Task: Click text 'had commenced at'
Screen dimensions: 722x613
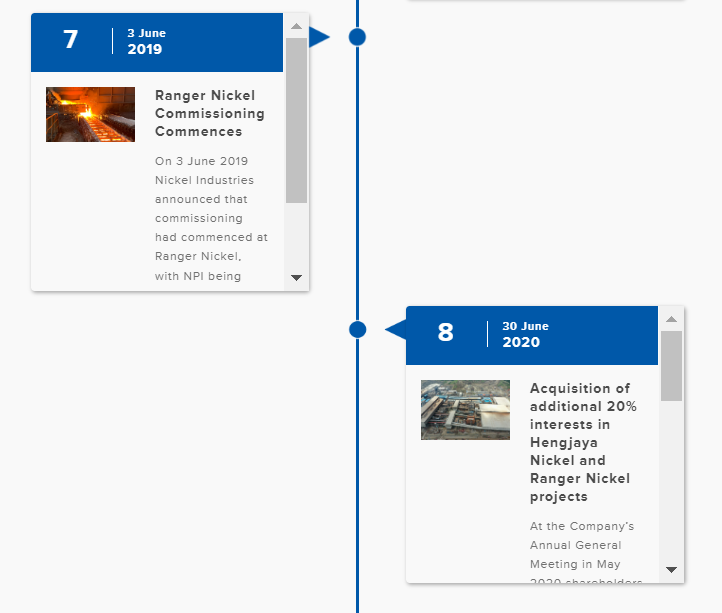Action: 211,237
